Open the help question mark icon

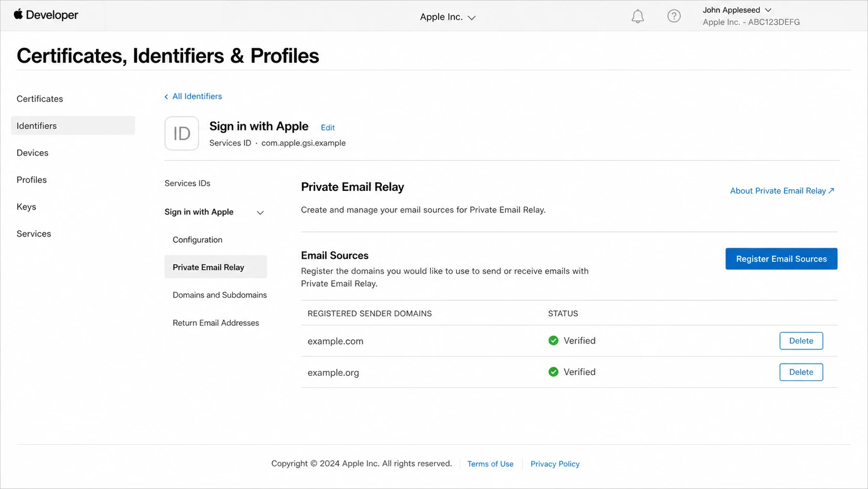(674, 16)
